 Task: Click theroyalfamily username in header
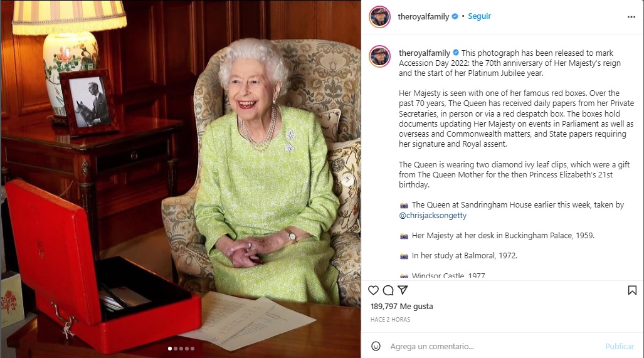[x=423, y=16]
